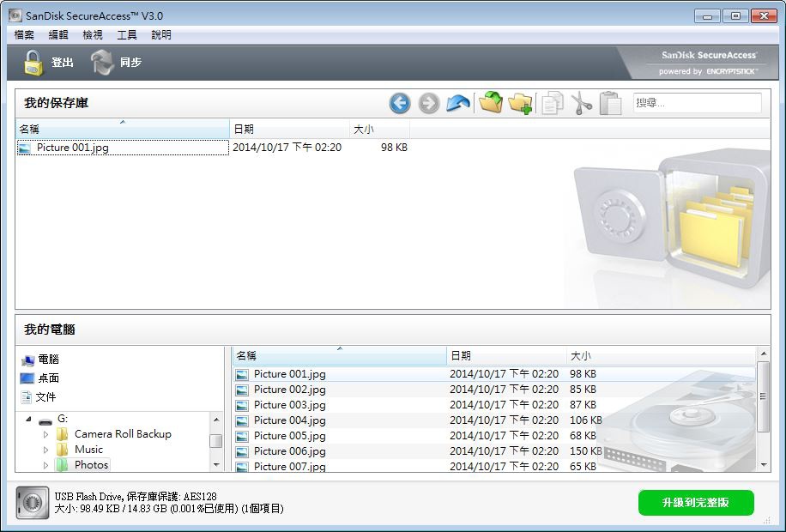Viewport: 786px width, 532px height.
Task: Sort computer files by 名稱 header
Action: (339, 355)
